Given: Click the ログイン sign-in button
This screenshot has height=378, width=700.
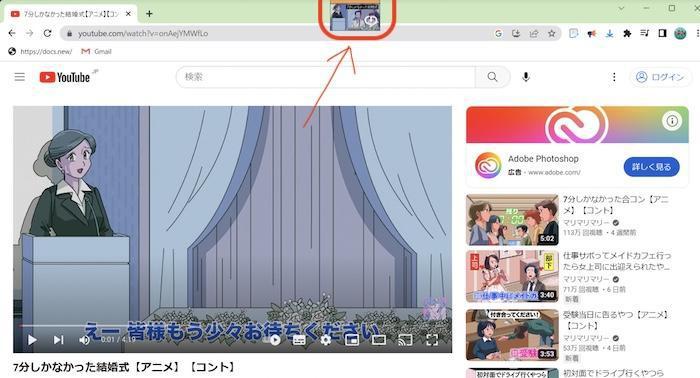Looking at the screenshot, I should pyautogui.click(x=660, y=77).
